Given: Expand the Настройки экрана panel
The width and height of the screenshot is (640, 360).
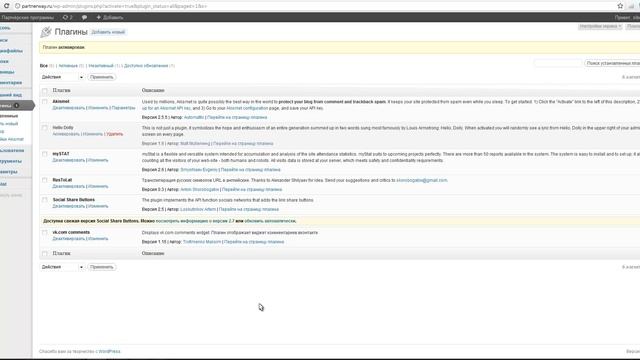Looking at the screenshot, I should 600,26.
